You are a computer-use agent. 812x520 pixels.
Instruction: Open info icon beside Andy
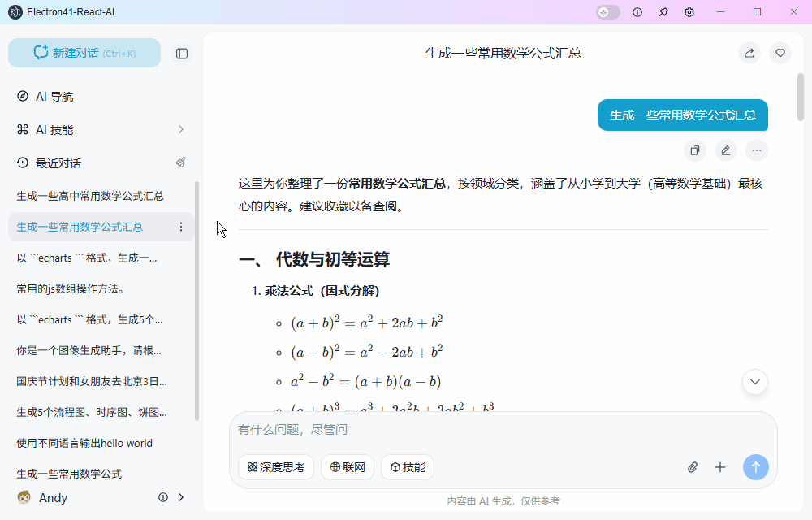pyautogui.click(x=163, y=497)
